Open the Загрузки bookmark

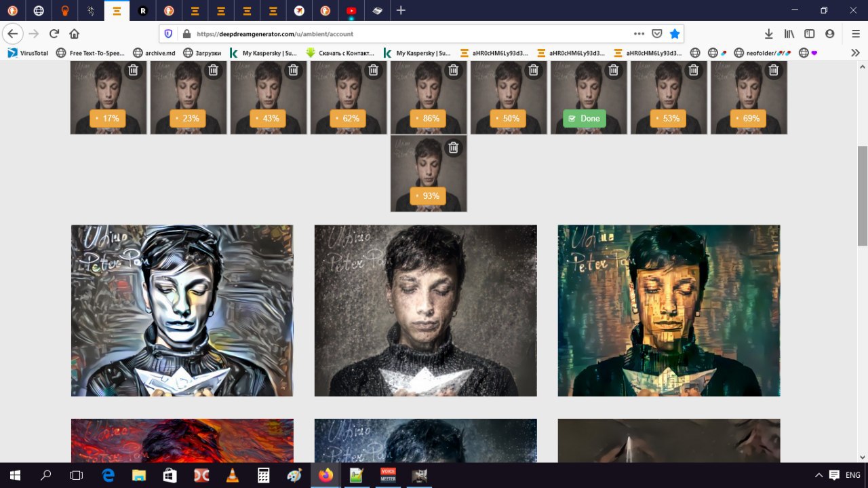[202, 52]
